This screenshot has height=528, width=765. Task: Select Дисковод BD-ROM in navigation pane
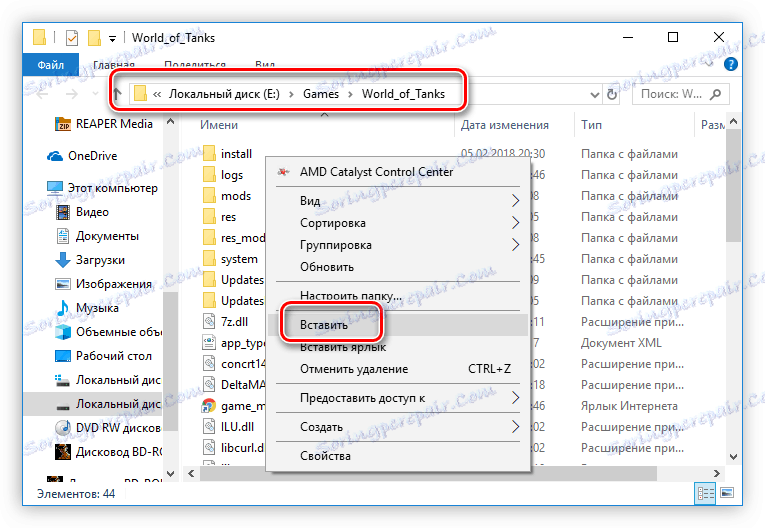(108, 452)
